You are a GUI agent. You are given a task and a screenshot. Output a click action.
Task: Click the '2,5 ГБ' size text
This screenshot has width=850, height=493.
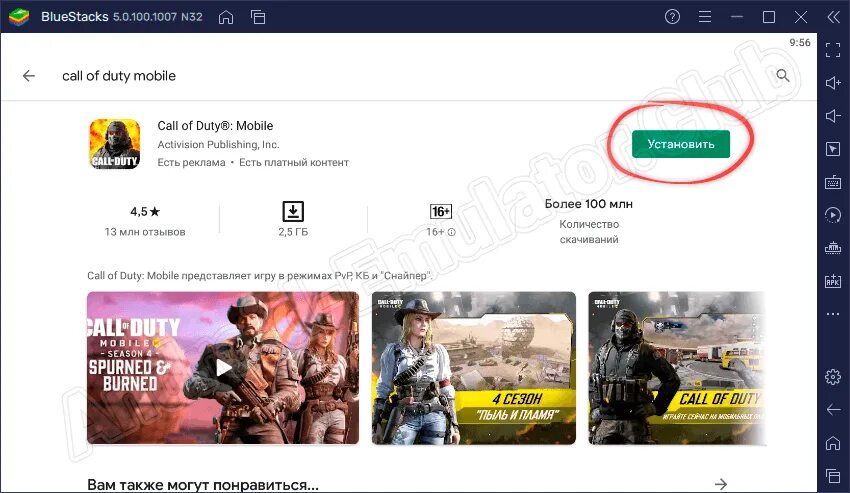coord(293,232)
